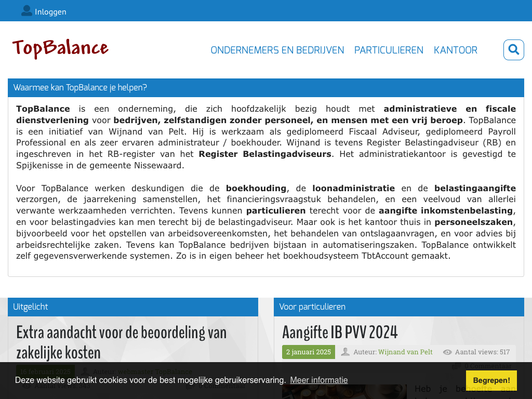Click bold text 'aangifte inkomstenbelasting'
This screenshot has height=399, width=532.
(446, 211)
